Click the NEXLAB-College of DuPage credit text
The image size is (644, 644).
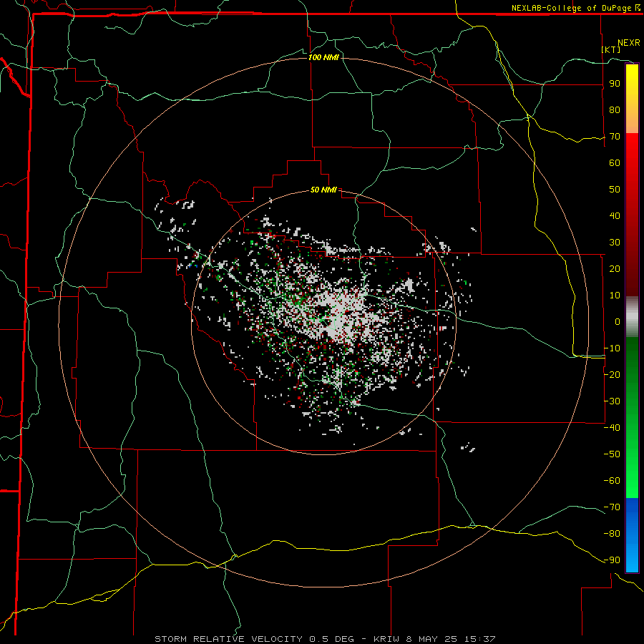click(x=575, y=8)
